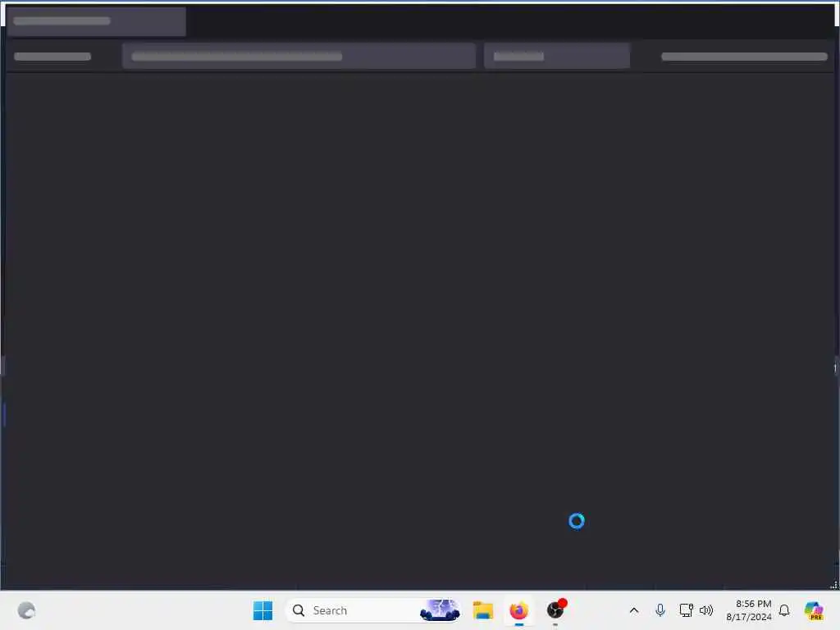
Task: Open microphone tray icon
Action: pos(660,610)
